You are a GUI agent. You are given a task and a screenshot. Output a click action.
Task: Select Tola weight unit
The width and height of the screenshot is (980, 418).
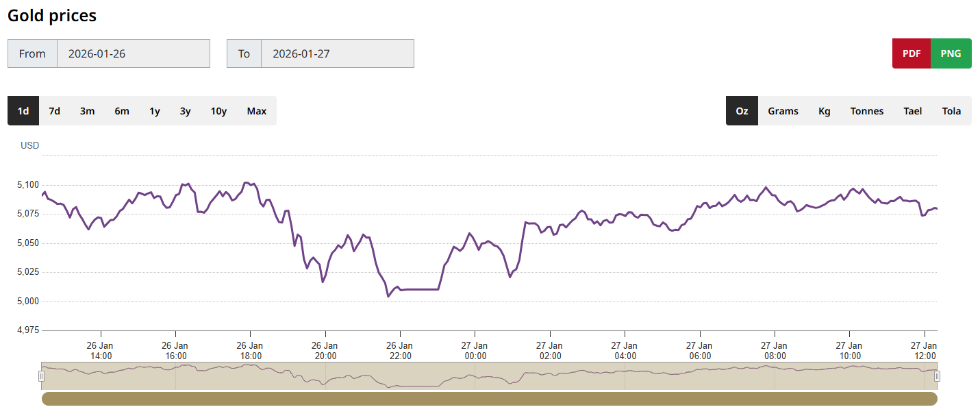[951, 111]
